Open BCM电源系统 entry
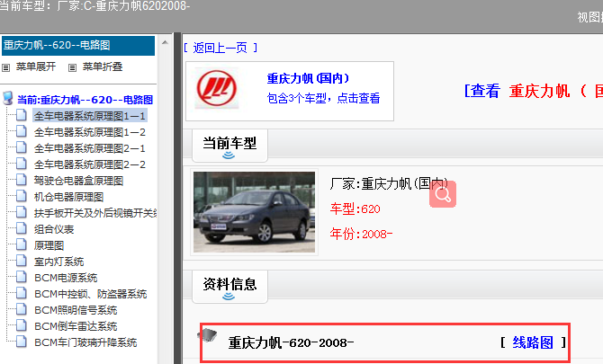 point(66,278)
